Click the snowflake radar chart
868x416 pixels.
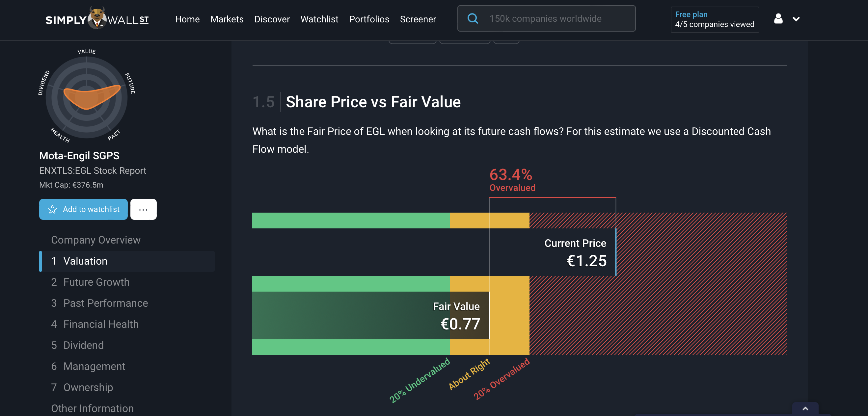tap(87, 97)
